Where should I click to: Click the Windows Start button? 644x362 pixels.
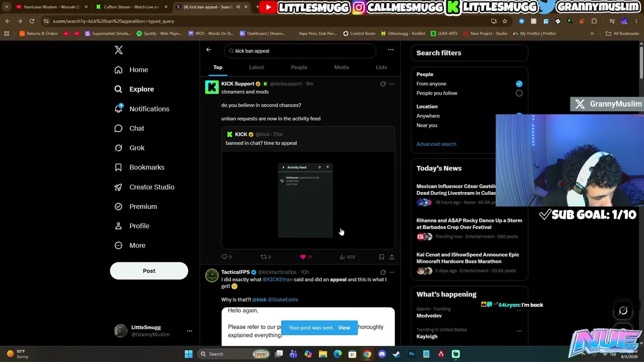pyautogui.click(x=189, y=354)
